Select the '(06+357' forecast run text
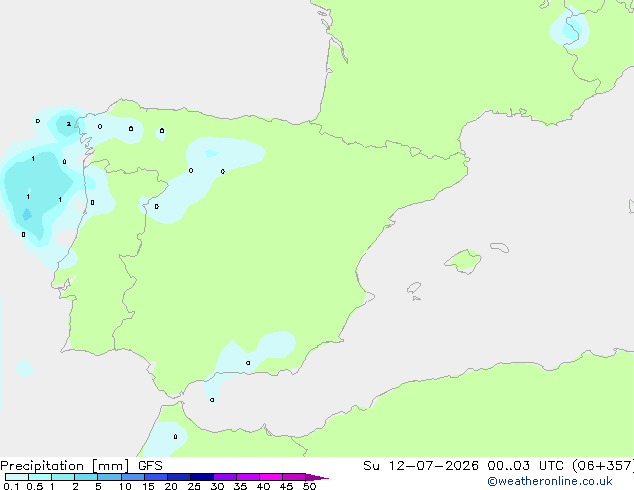Image resolution: width=634 pixels, height=490 pixels. (x=603, y=466)
